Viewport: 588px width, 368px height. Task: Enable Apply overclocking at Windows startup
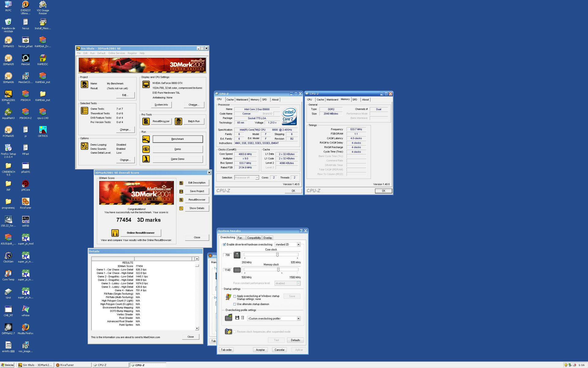click(235, 297)
